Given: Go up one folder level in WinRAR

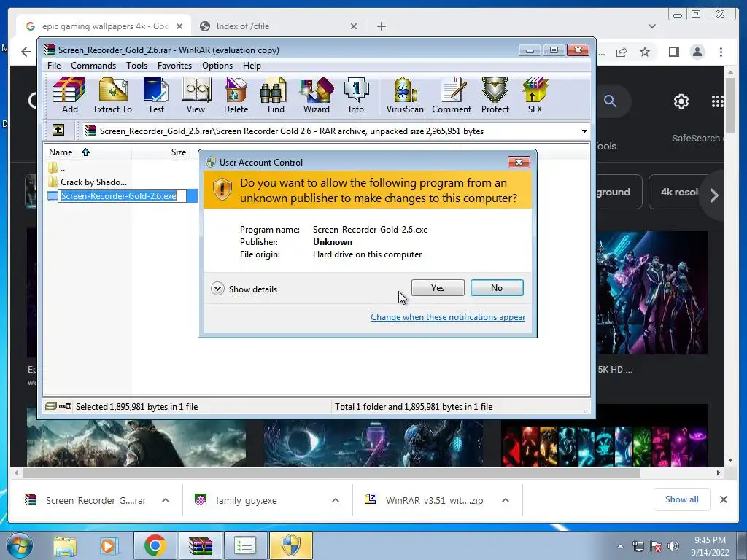Looking at the screenshot, I should 58,130.
